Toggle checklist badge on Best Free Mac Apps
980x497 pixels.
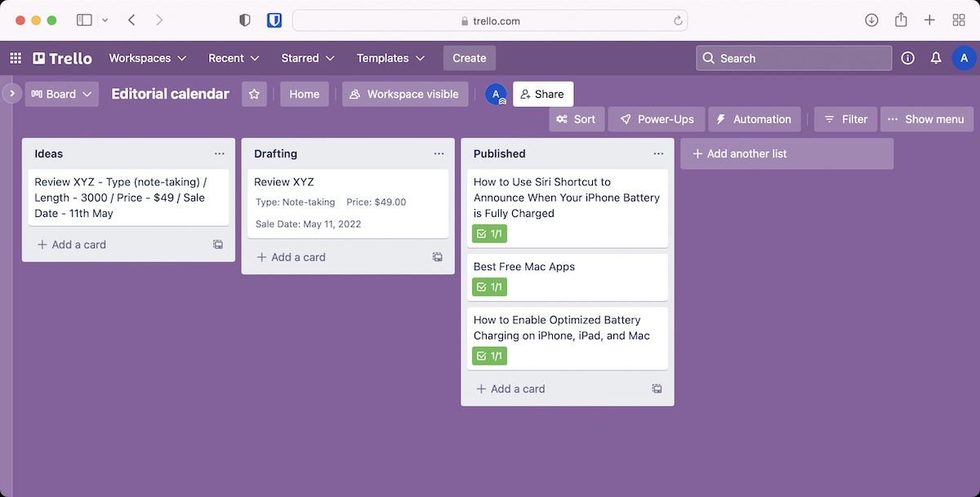pyautogui.click(x=489, y=287)
